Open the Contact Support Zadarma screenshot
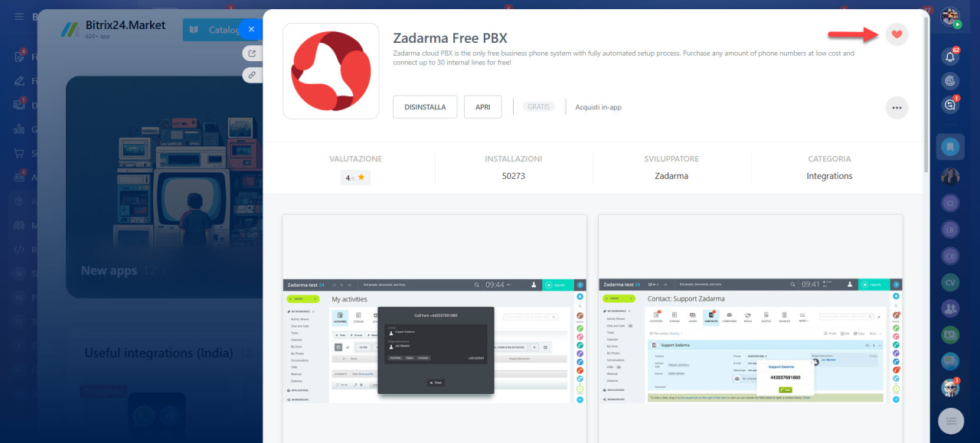 (x=750, y=328)
